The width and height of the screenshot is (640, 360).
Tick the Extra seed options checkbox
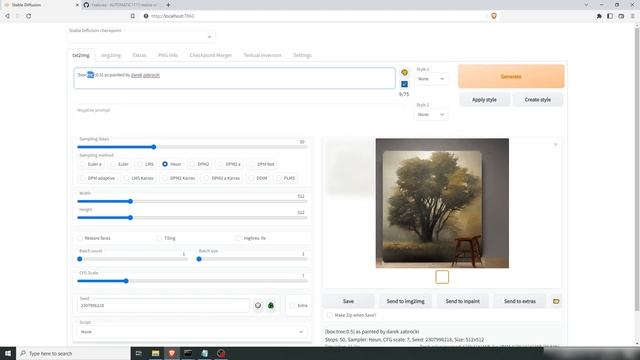[x=292, y=305]
